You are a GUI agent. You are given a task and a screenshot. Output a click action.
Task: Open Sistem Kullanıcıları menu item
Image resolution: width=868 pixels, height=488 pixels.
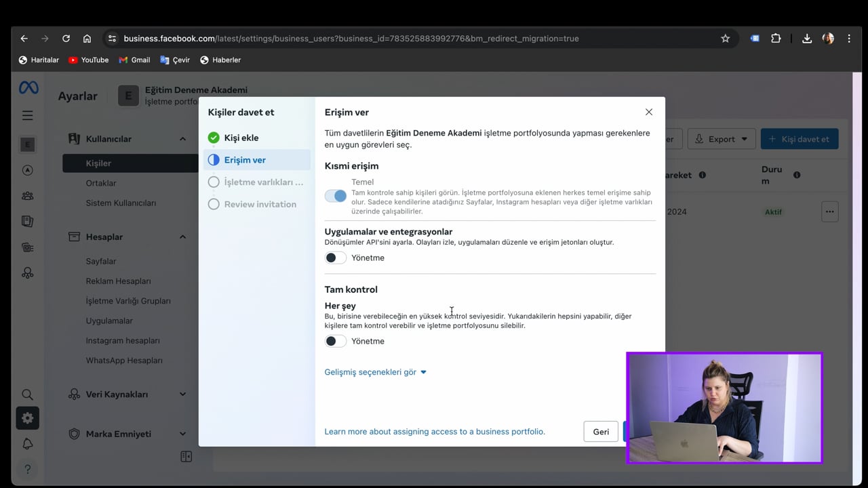(121, 203)
